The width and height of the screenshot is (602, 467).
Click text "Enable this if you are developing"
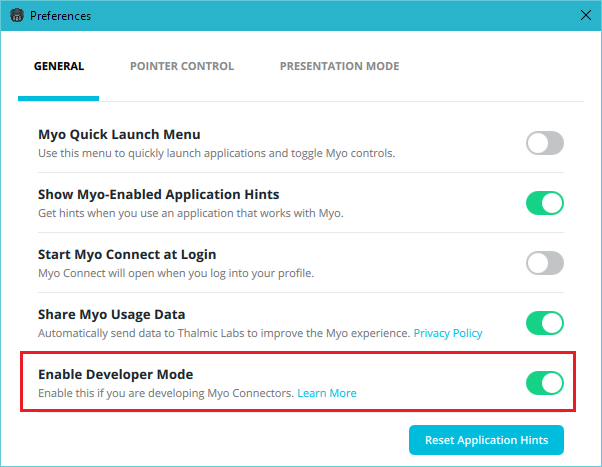[121, 393]
